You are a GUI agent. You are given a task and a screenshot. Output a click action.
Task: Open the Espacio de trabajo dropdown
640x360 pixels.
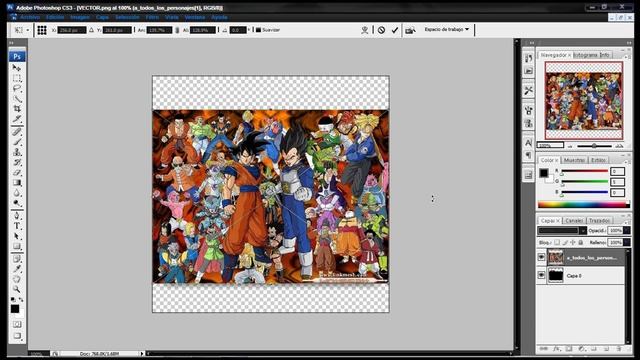447,29
